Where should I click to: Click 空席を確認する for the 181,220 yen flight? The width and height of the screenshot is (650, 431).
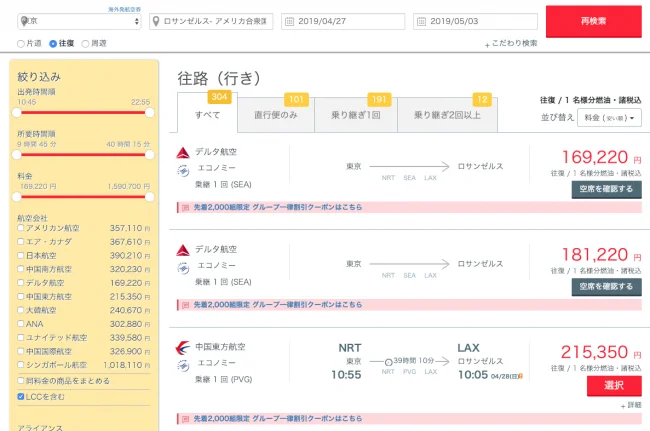click(606, 287)
